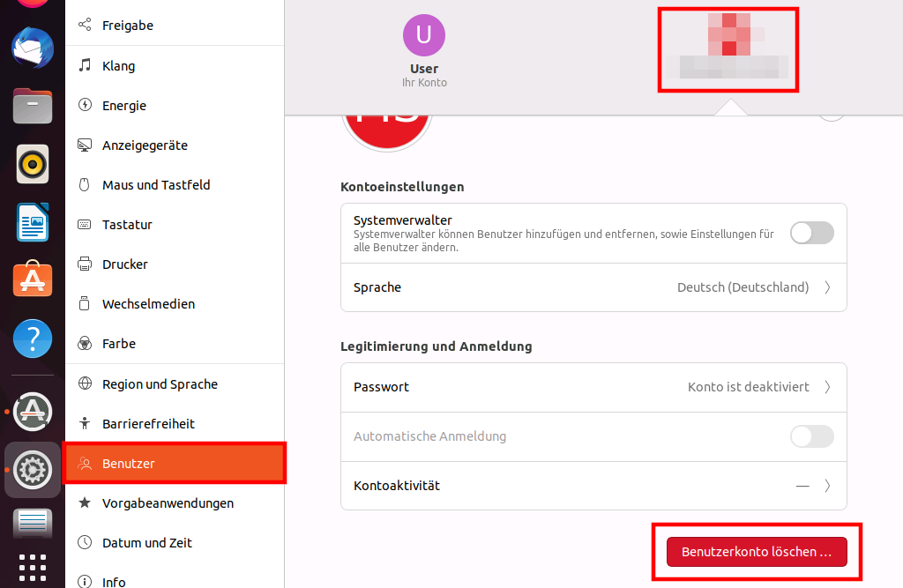Open the Files manager dock icon

(33, 106)
